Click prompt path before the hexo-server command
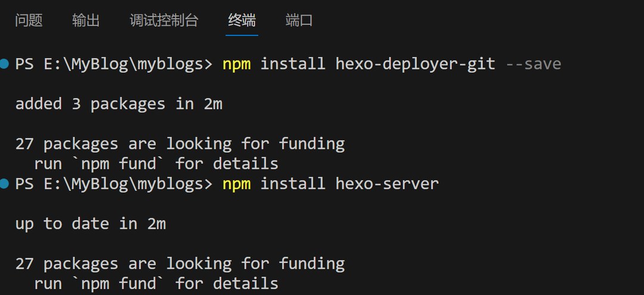The height and width of the screenshot is (295, 644). (113, 184)
